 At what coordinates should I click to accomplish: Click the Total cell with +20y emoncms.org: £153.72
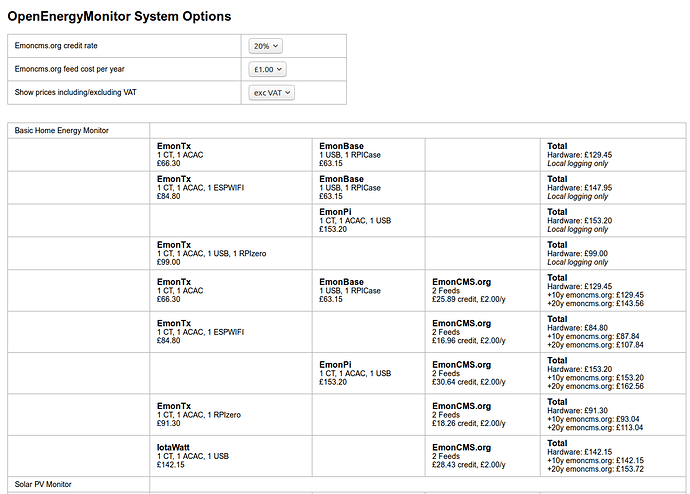point(613,456)
